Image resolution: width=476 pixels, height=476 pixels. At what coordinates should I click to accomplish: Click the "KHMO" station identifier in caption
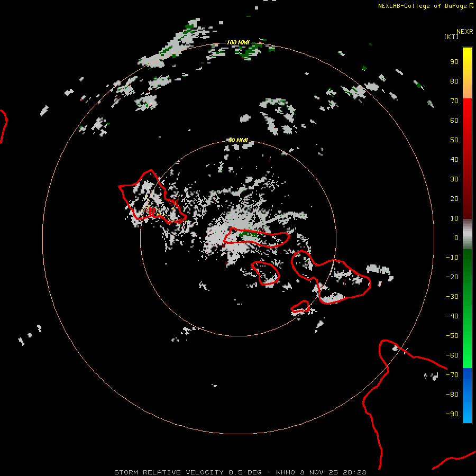[x=286, y=472]
